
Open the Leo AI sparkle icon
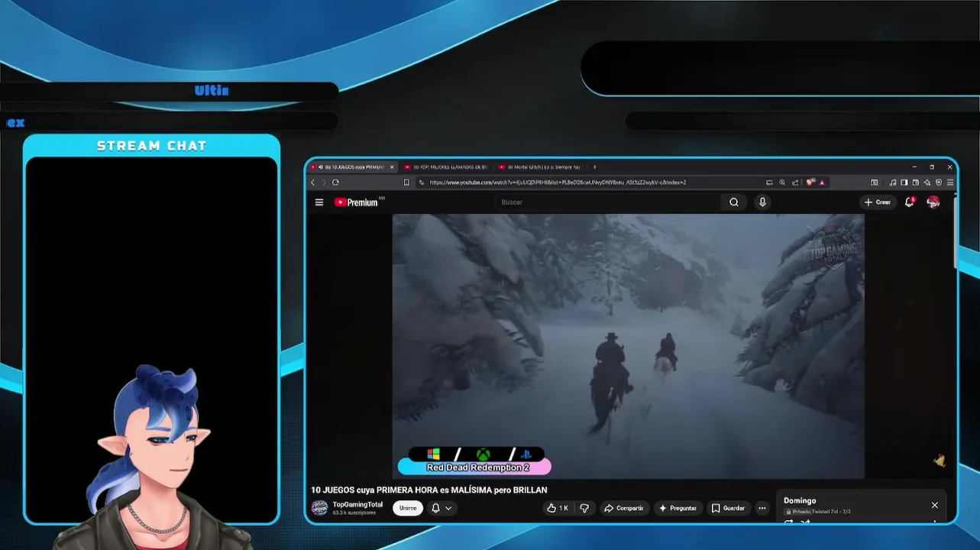click(x=927, y=183)
